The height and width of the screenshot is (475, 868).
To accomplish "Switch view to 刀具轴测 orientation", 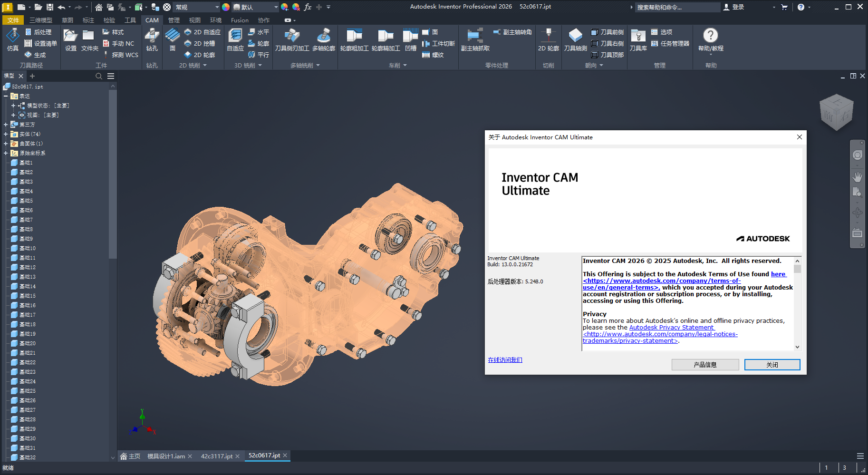I will tap(576, 39).
